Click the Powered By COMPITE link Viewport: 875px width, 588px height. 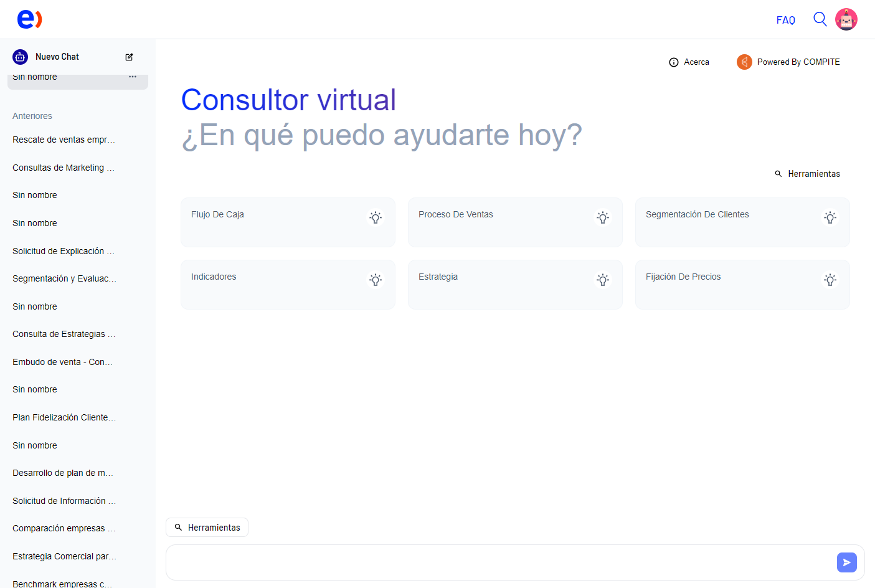pyautogui.click(x=798, y=62)
